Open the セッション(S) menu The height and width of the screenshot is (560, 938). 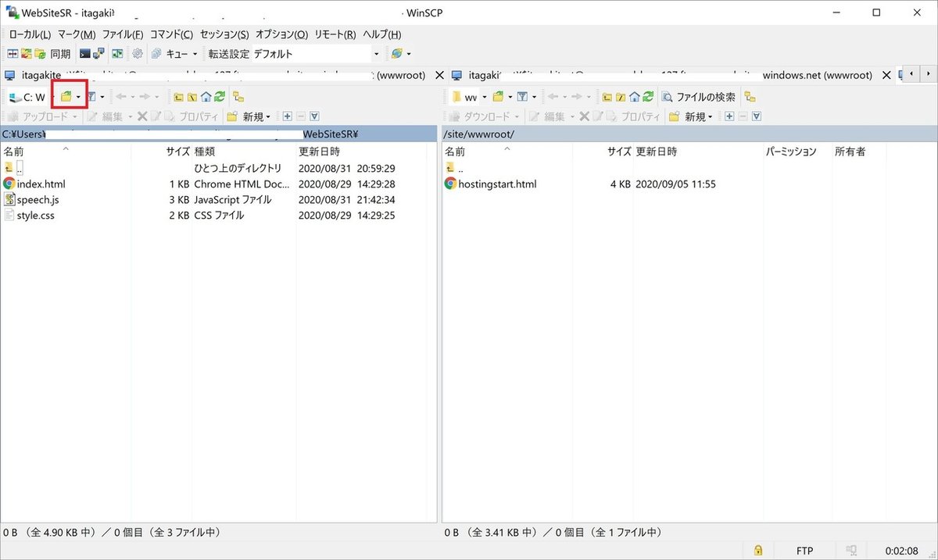pos(224,34)
